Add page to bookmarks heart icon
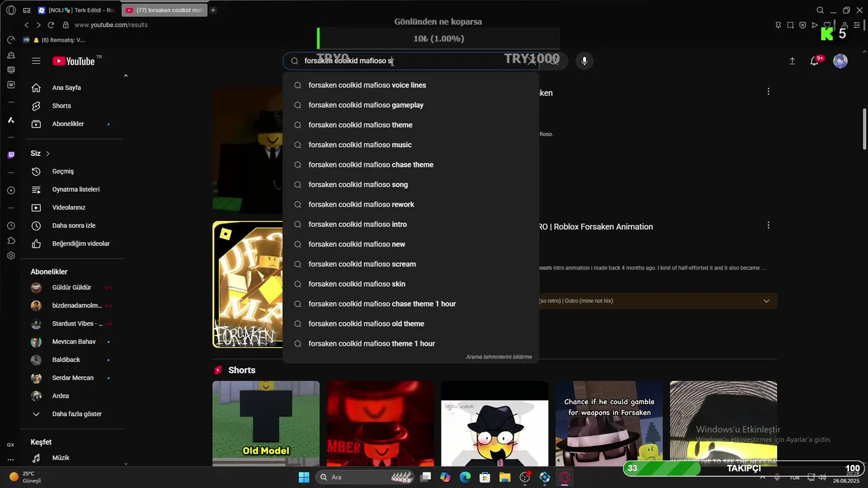The image size is (868, 488). coord(827,25)
